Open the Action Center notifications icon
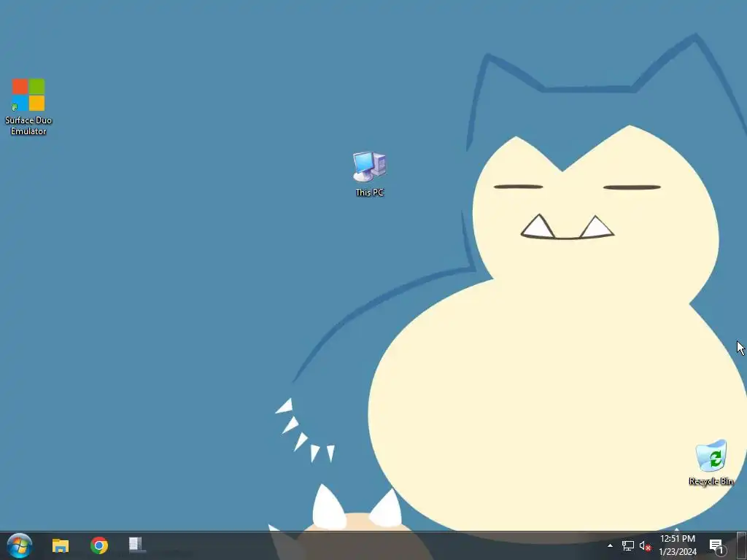The width and height of the screenshot is (747, 560). point(717,545)
